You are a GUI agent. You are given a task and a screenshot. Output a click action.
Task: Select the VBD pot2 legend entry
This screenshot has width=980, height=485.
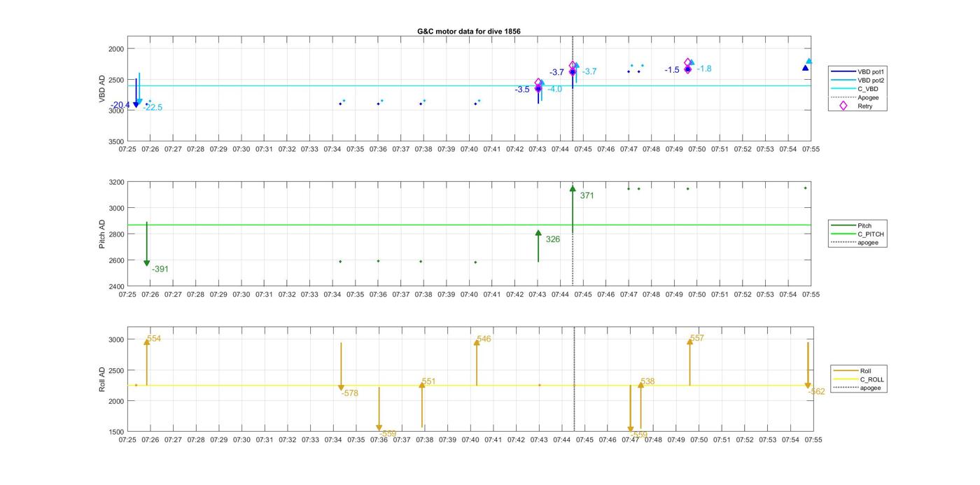[x=859, y=80]
